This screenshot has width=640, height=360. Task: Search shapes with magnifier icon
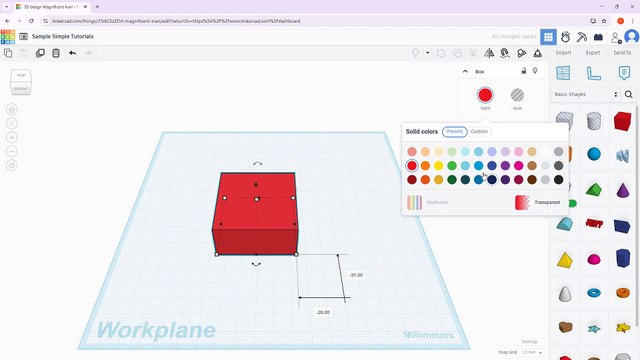(x=629, y=95)
